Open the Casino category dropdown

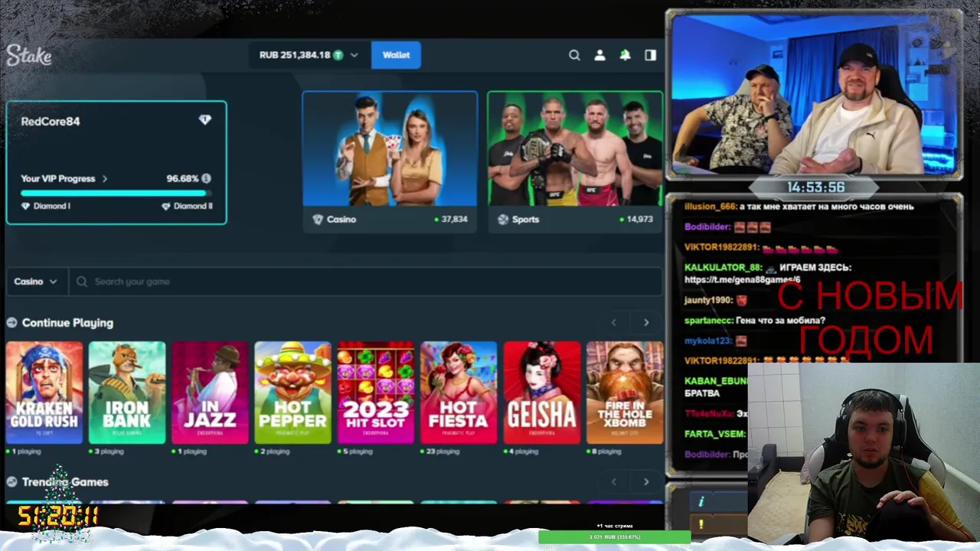pos(35,282)
